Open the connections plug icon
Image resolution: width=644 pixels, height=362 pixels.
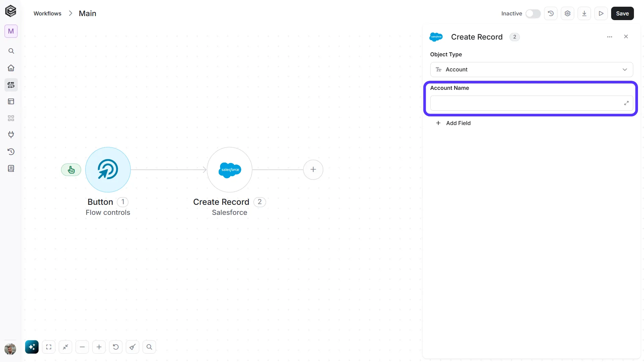click(11, 135)
